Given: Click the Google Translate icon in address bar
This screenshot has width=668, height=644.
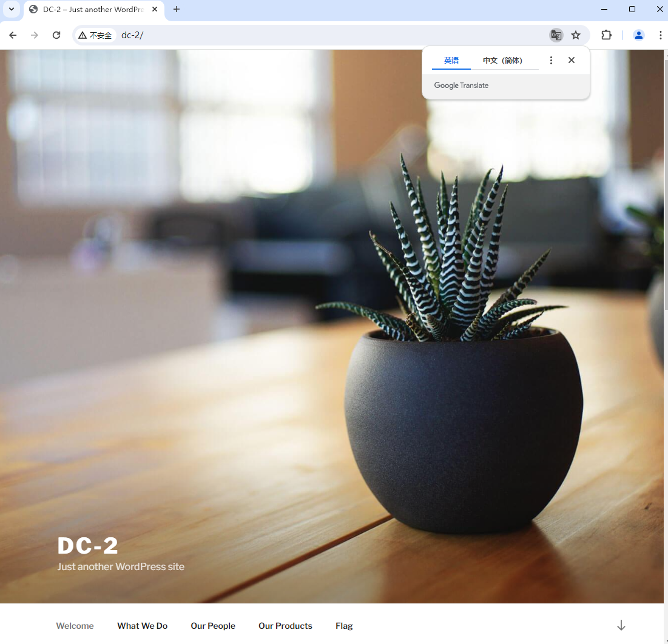Looking at the screenshot, I should [x=556, y=35].
